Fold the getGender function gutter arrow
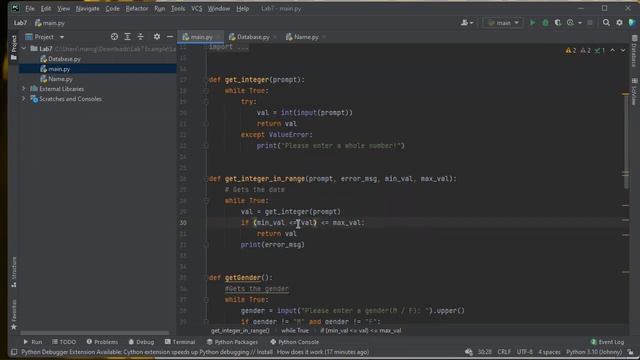Screen dimensions: 640x360 (x=206, y=278)
